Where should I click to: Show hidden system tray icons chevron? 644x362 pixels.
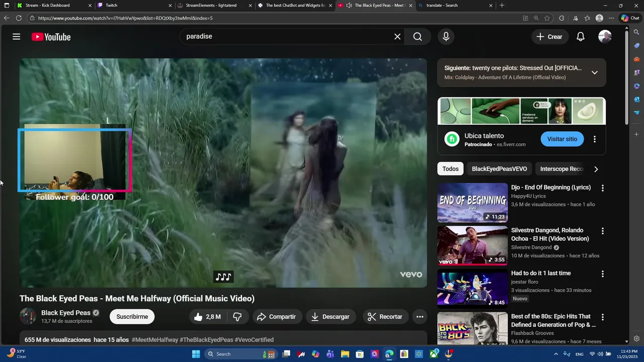[556, 354]
